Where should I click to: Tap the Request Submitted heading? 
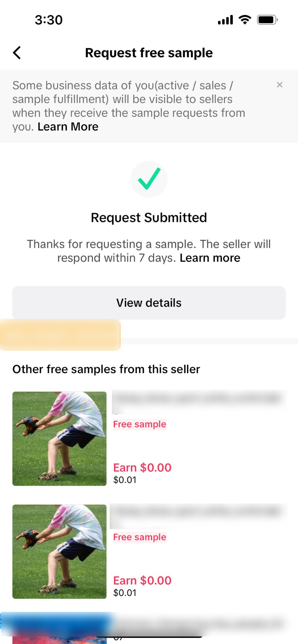tap(149, 218)
